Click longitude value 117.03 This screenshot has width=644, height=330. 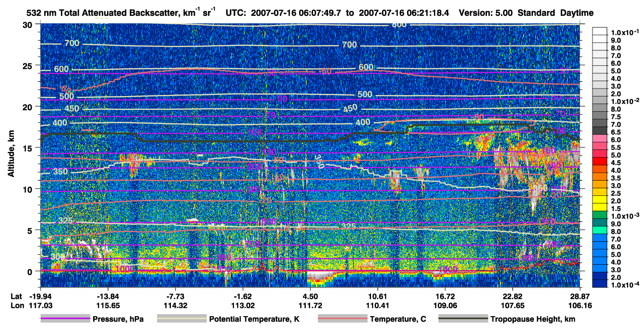point(41,305)
